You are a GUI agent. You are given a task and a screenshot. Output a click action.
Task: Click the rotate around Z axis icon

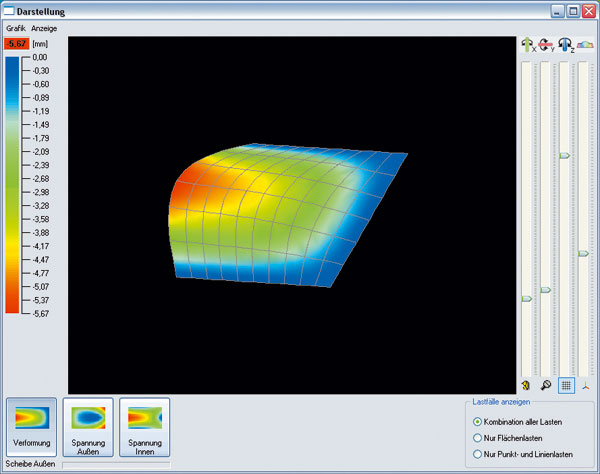tap(566, 45)
